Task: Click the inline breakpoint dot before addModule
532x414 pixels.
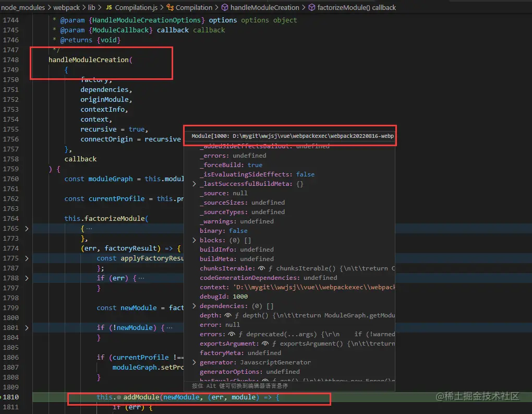Action: (119, 397)
